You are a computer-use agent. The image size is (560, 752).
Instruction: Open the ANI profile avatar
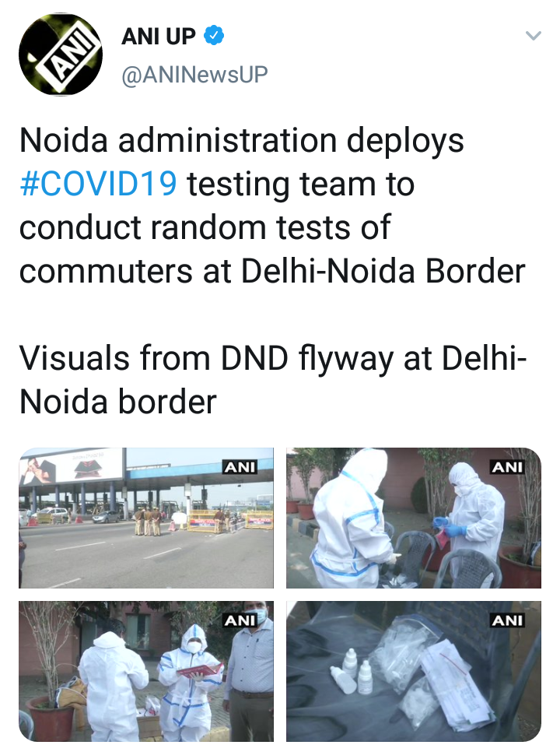61,54
